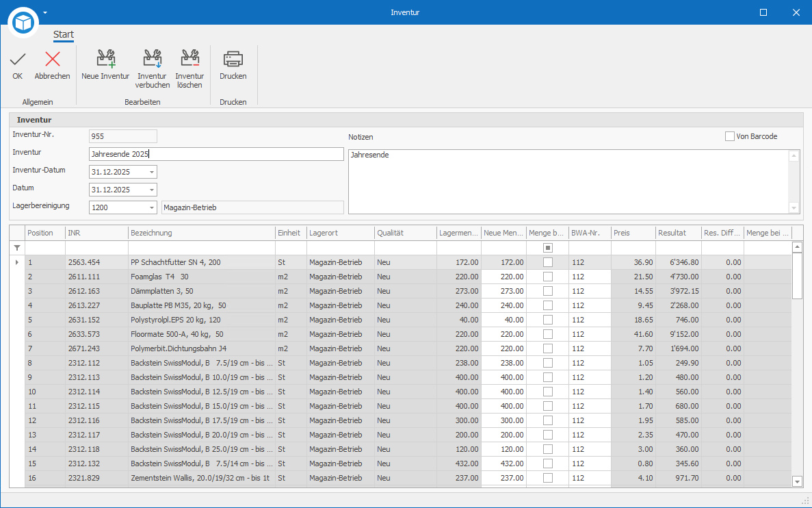Open the application cube logo menu
The width and height of the screenshot is (812, 508).
[x=23, y=23]
